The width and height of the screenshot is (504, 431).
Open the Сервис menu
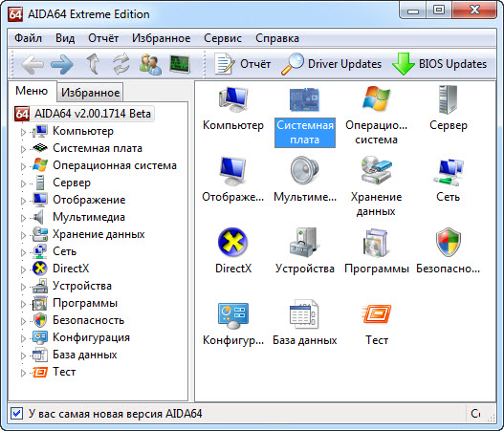click(x=223, y=38)
